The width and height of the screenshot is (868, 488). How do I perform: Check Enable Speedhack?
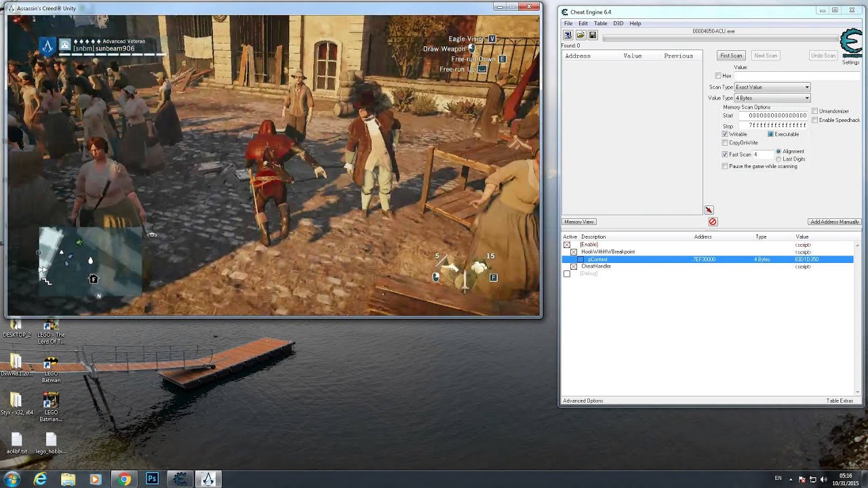815,120
